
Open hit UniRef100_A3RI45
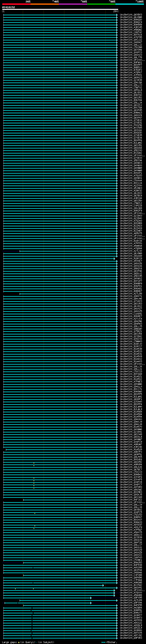pos(131,27)
